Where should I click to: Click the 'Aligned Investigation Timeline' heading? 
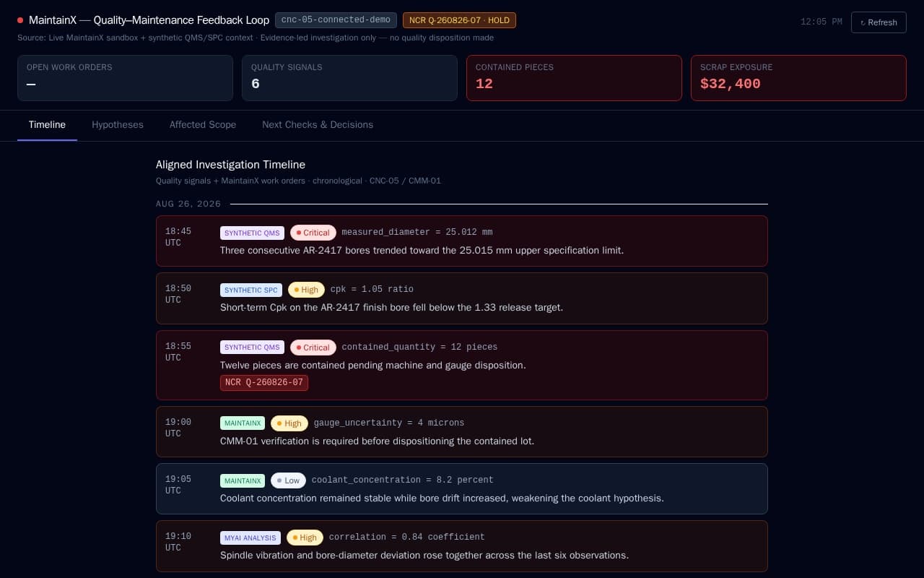tap(230, 165)
